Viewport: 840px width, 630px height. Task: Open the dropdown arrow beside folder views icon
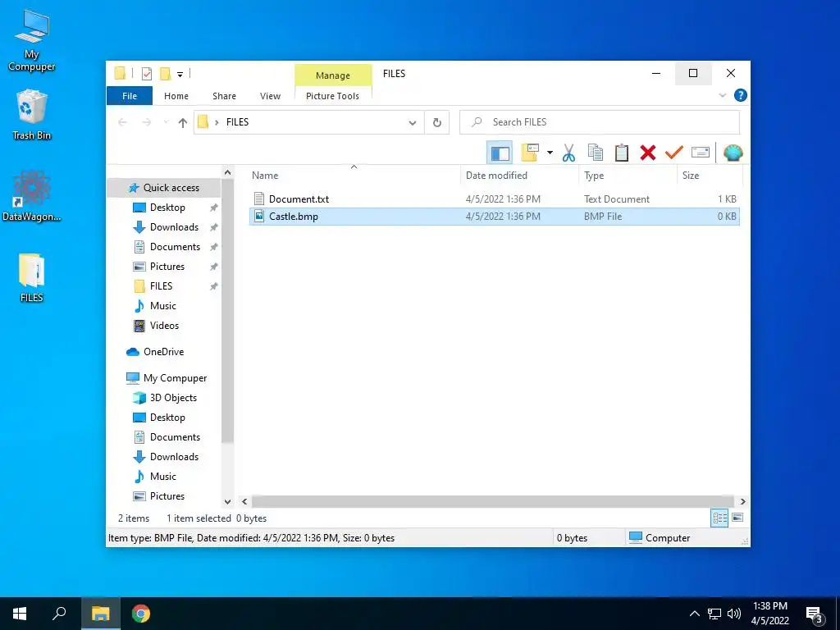coord(550,153)
